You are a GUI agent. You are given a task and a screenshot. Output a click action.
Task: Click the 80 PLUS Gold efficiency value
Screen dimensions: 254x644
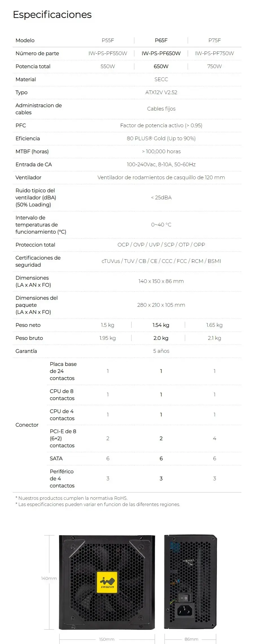click(x=161, y=139)
